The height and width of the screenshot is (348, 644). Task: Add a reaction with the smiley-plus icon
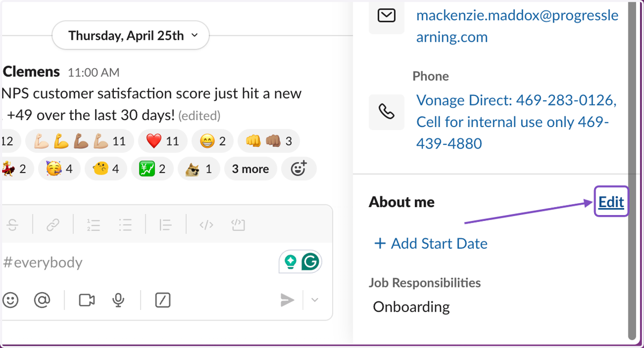299,169
